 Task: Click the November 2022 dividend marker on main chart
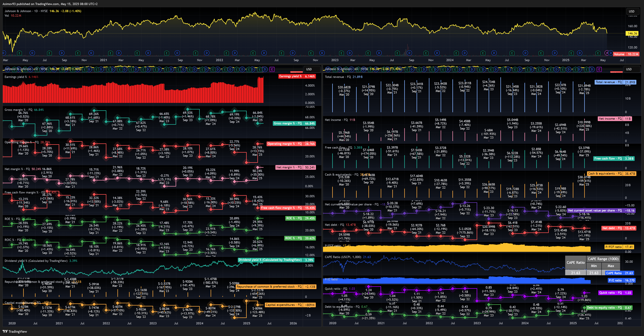[x=322, y=53]
